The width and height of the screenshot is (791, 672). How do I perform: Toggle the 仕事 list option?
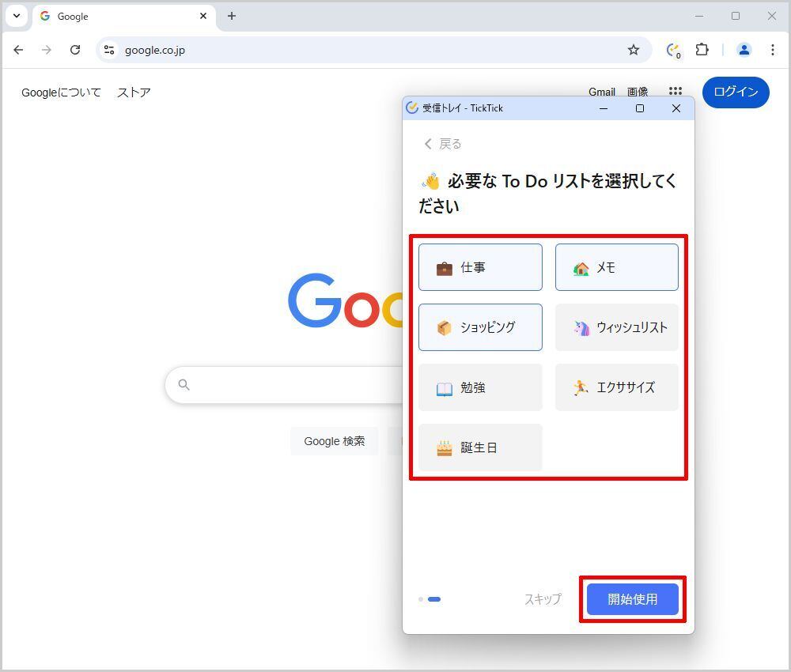click(480, 267)
